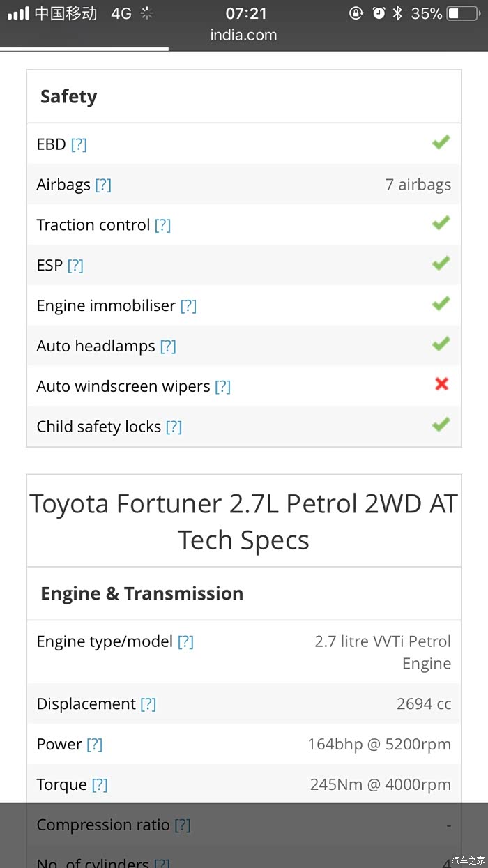Open the Engine type/model help tooltip
The height and width of the screenshot is (868, 488).
185,641
